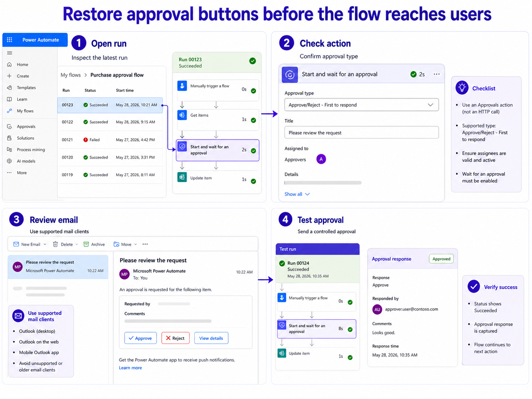Select email from Microsoft Power Automate in list
The height and width of the screenshot is (399, 532).
click(58, 267)
